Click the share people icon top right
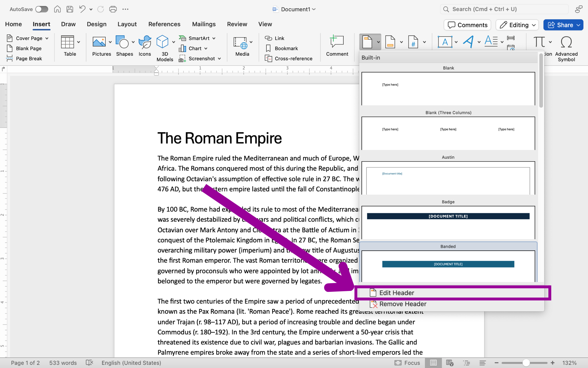The image size is (588, 368). tap(579, 9)
